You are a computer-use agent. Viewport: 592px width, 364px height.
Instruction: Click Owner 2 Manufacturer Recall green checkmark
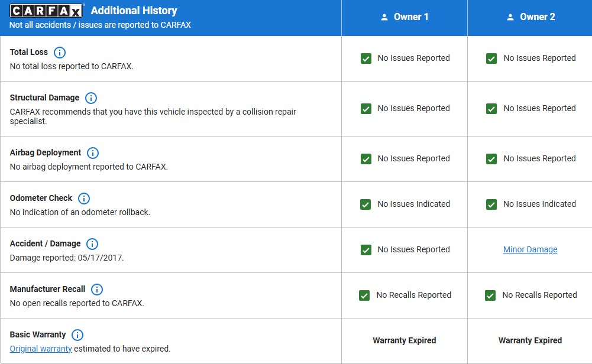(x=490, y=295)
